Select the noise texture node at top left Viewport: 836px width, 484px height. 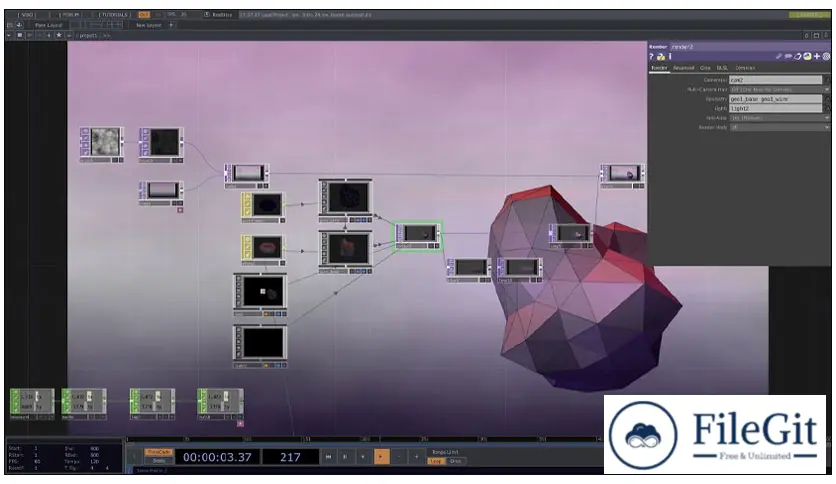pyautogui.click(x=102, y=144)
